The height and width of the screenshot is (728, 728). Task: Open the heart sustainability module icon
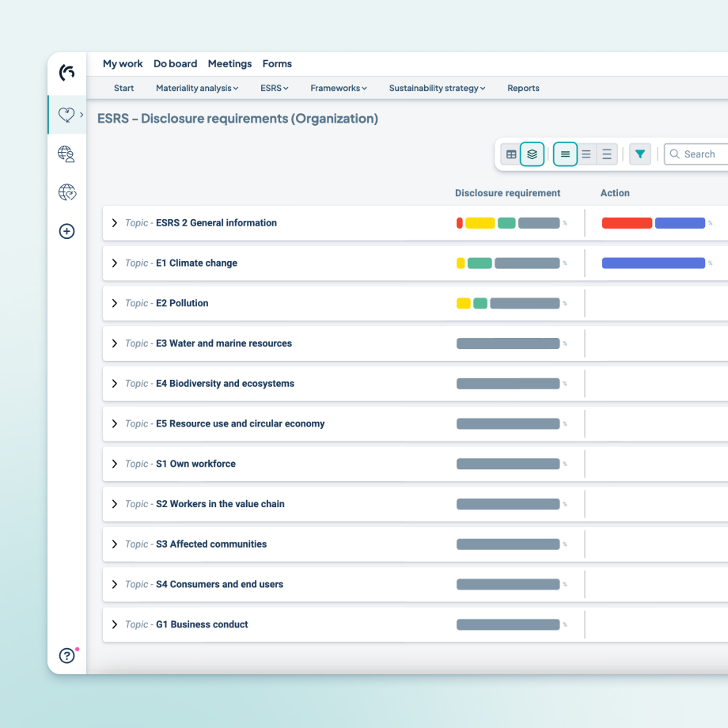pos(66,115)
